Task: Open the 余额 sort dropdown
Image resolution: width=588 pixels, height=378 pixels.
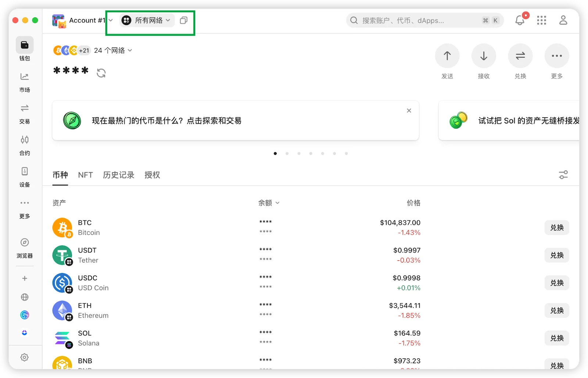Action: pyautogui.click(x=269, y=203)
